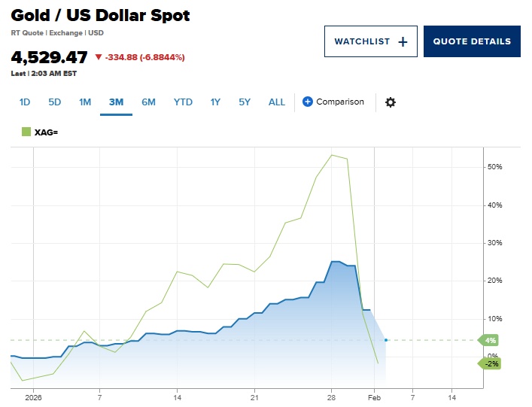
Task: Click the red down-arrow price change indicator
Action: (x=99, y=57)
